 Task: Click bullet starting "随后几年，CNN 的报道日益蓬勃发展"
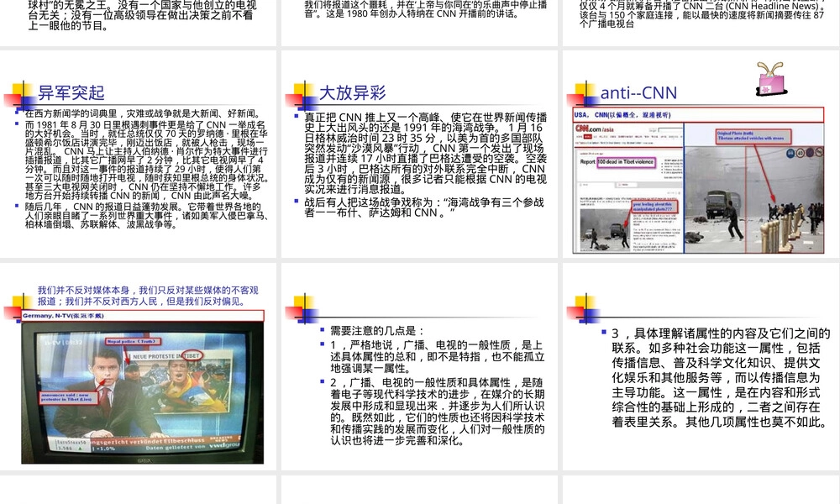tap(146, 215)
